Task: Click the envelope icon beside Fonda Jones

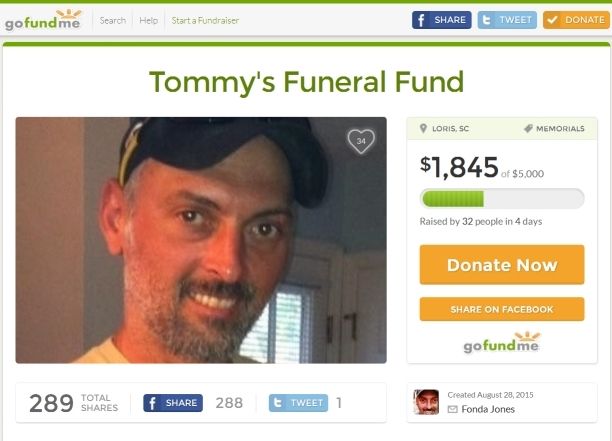Action: (x=452, y=409)
